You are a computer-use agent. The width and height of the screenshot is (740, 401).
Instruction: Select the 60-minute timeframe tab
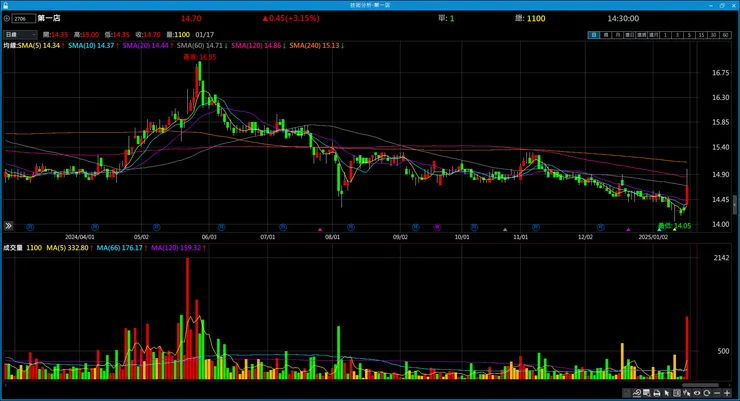725,35
